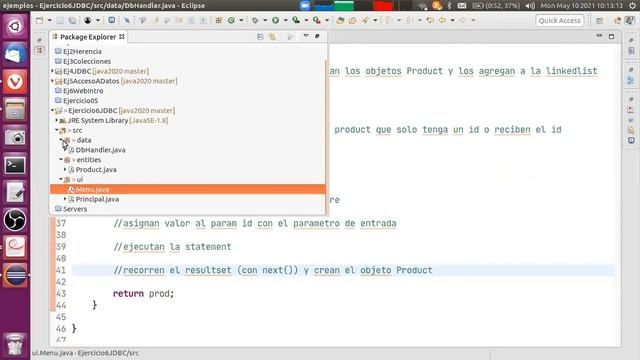Open the Trash dock icon
Screen dimensions: 640x360
point(15,345)
